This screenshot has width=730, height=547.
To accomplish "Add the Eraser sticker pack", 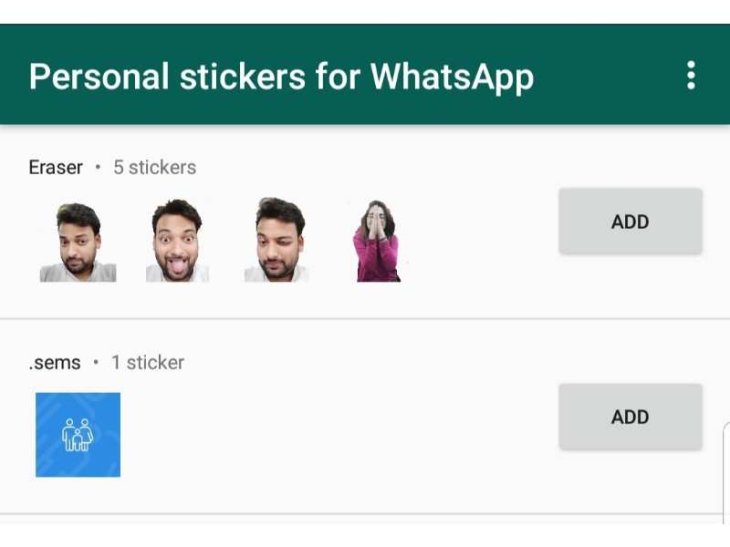I will 630,221.
